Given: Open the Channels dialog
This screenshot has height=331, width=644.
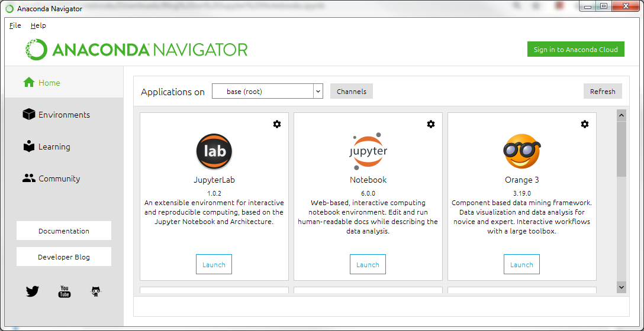Looking at the screenshot, I should tap(352, 92).
